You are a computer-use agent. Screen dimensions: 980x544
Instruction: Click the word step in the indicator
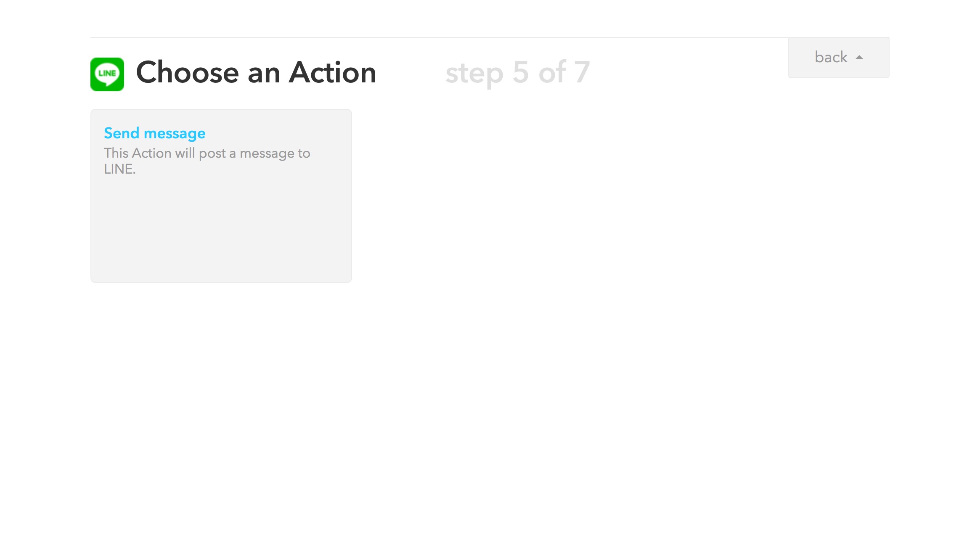coord(474,74)
